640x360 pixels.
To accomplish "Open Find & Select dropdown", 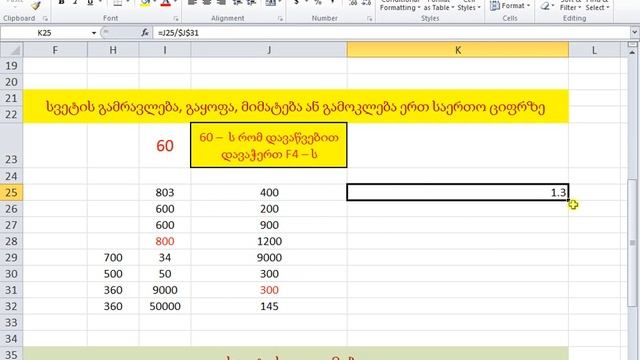I will pyautogui.click(x=597, y=5).
